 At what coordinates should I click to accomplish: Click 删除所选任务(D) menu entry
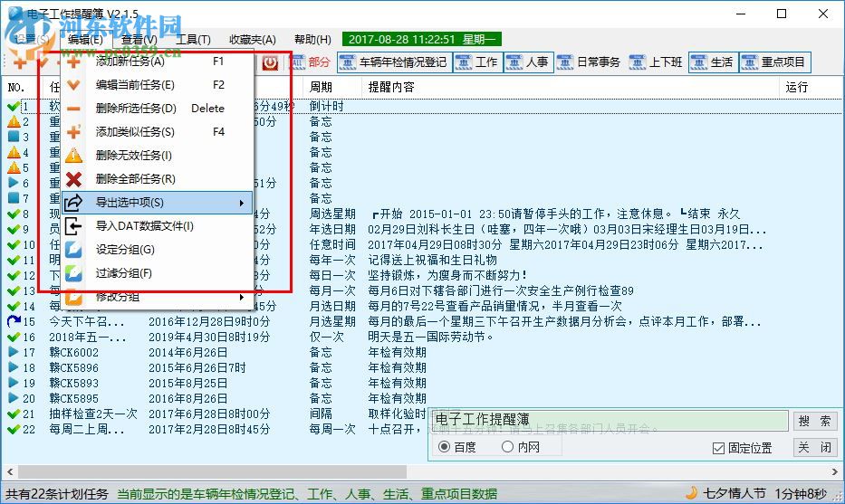[x=157, y=109]
